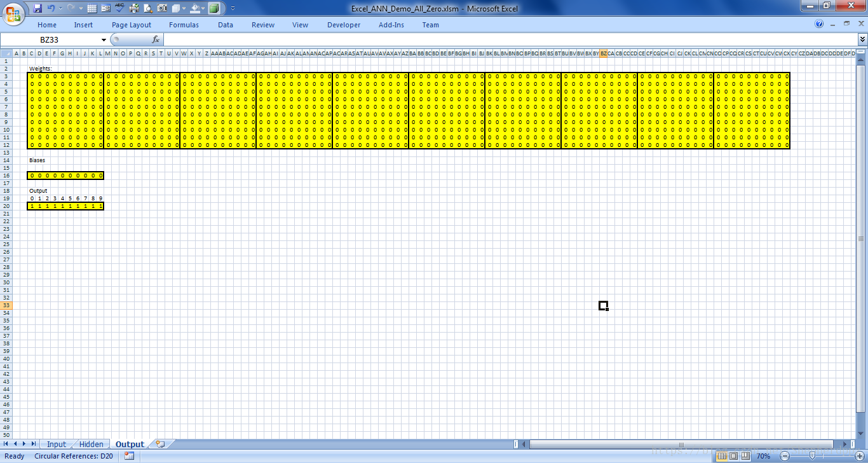Open the Developer ribbon tab
Screen dimensions: 868x463
344,25
